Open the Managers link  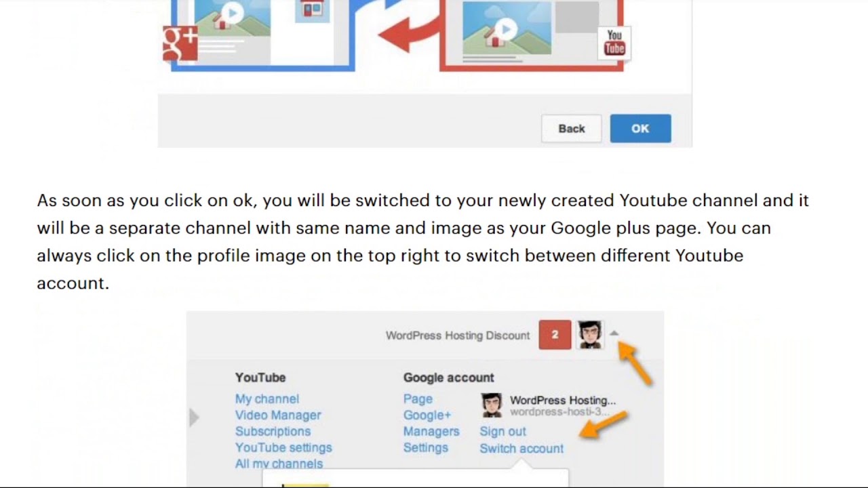click(431, 432)
